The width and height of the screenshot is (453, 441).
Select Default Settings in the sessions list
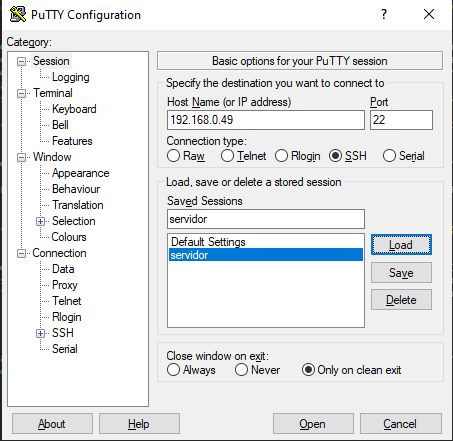(x=208, y=242)
